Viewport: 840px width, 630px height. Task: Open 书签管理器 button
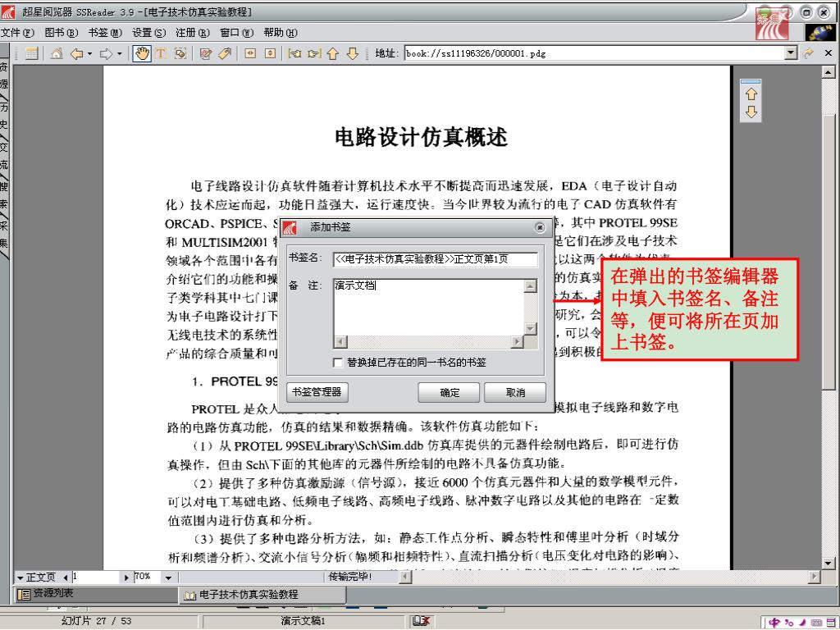click(317, 392)
